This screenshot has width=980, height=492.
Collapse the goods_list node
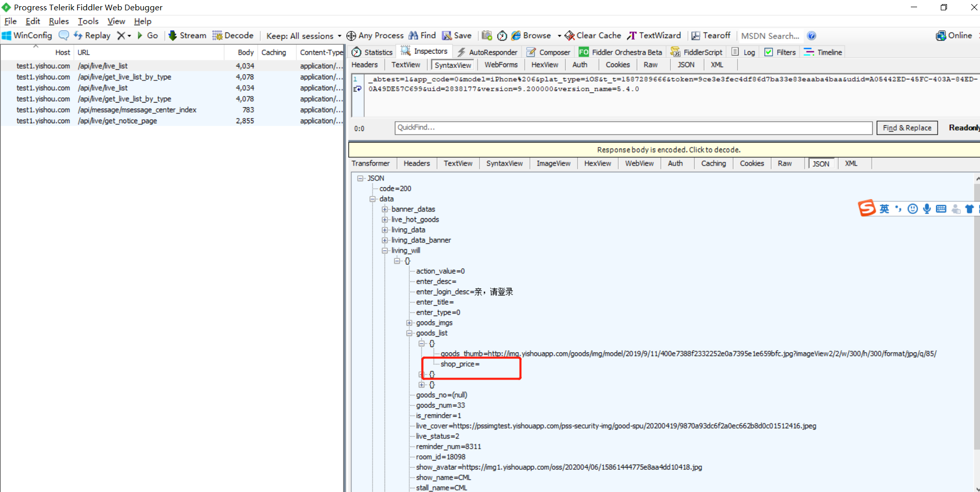[x=410, y=333]
